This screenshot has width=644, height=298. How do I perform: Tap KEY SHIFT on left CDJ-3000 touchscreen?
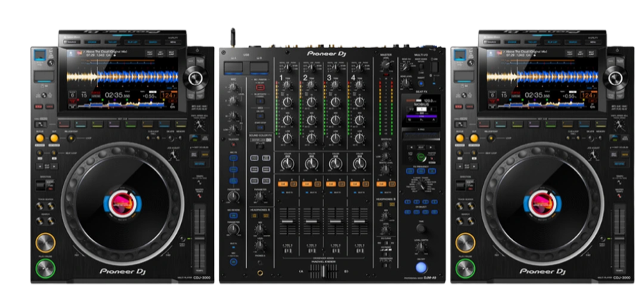pyautogui.click(x=160, y=53)
